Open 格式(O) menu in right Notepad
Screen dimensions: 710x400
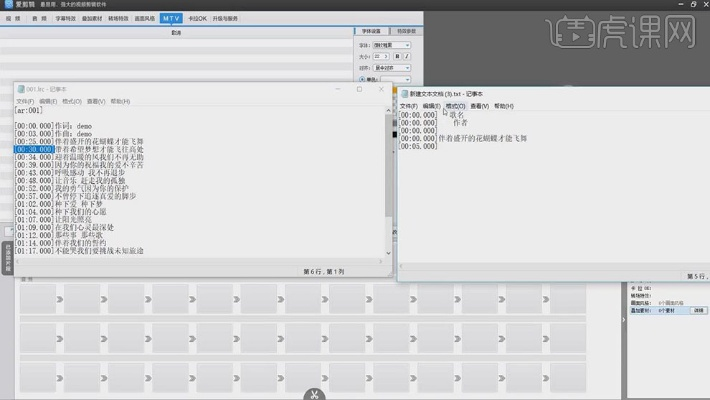454,105
